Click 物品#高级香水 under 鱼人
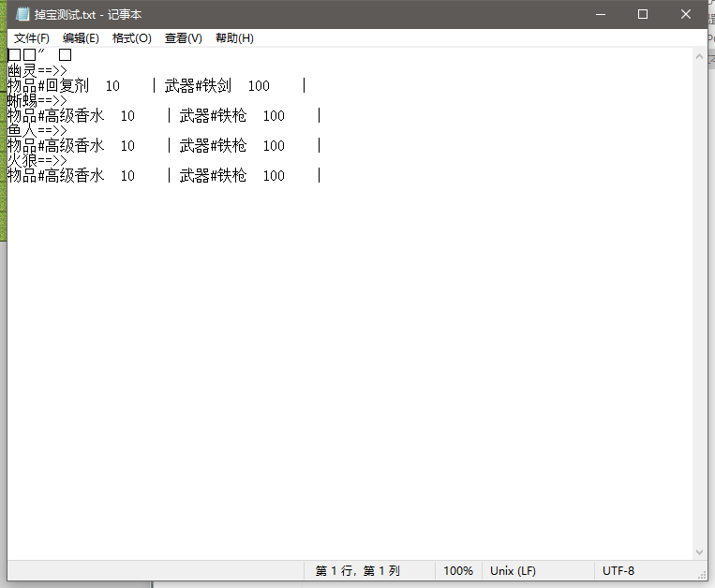This screenshot has width=715, height=588. coord(55,146)
